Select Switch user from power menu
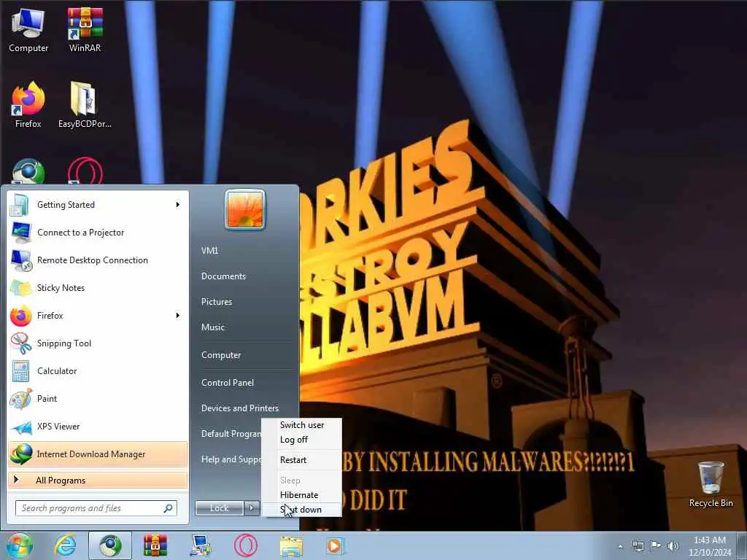Viewport: 747px width, 560px height. (301, 425)
